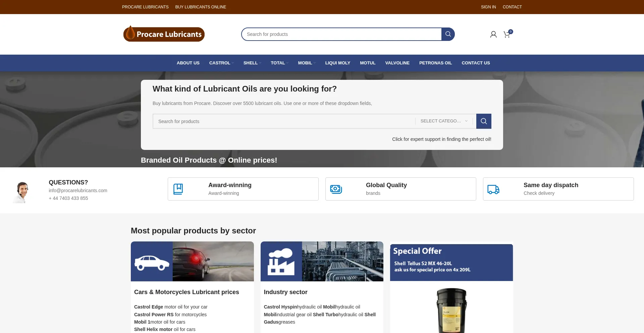Click the Check delivery text
Image resolution: width=644 pixels, height=333 pixels.
coord(539,193)
